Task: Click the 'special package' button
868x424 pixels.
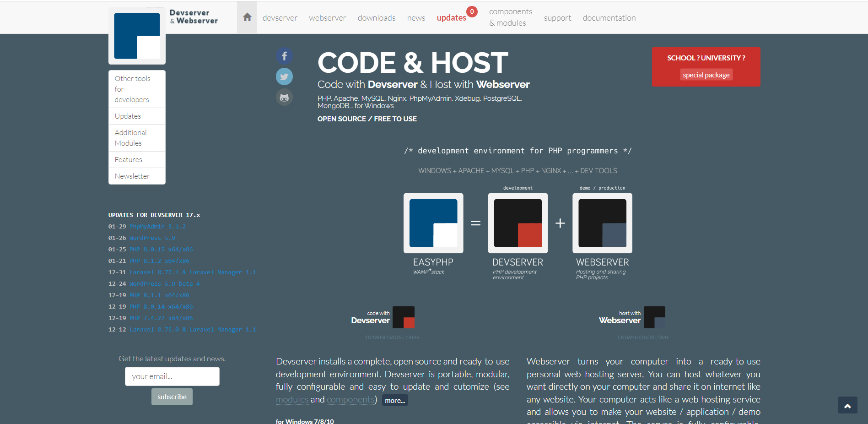Action: pos(706,75)
